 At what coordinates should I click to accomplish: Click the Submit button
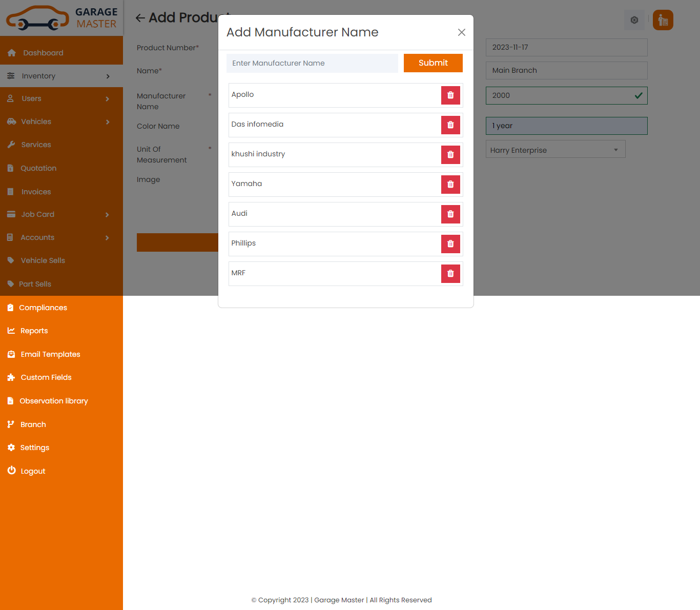click(433, 63)
